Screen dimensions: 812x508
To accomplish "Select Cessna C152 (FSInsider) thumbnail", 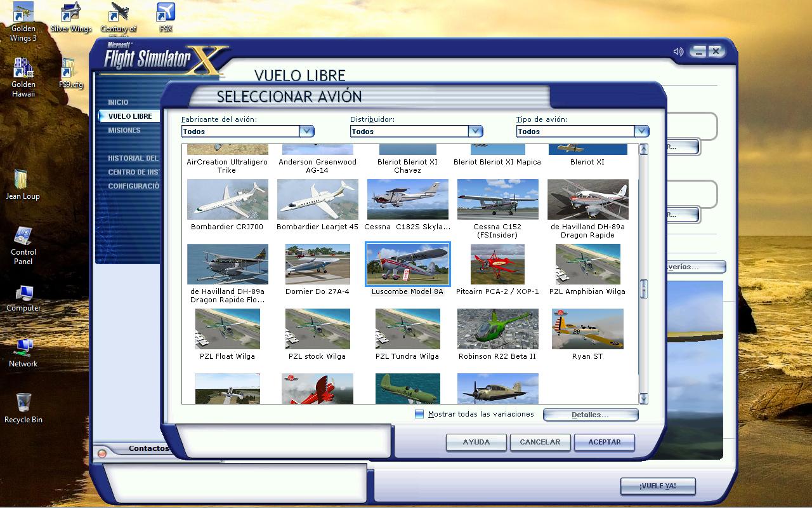I will coord(497,199).
